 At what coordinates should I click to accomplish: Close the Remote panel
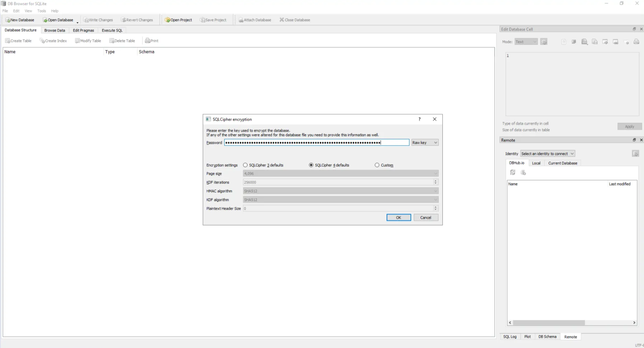641,140
